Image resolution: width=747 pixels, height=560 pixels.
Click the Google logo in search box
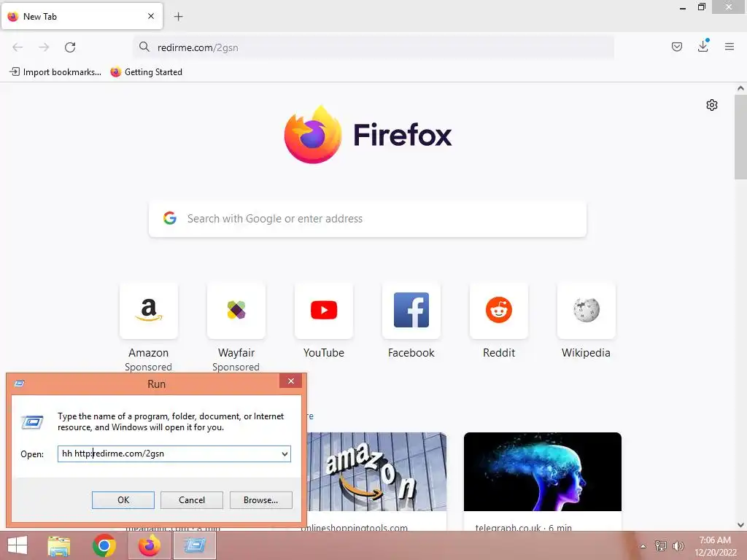pos(169,219)
